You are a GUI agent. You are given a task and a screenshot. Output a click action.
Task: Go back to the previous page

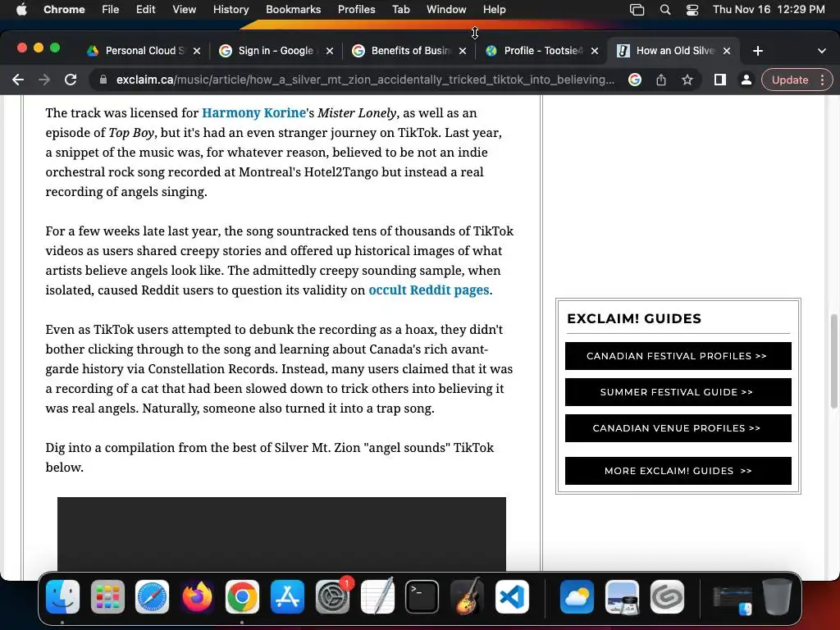tap(18, 80)
